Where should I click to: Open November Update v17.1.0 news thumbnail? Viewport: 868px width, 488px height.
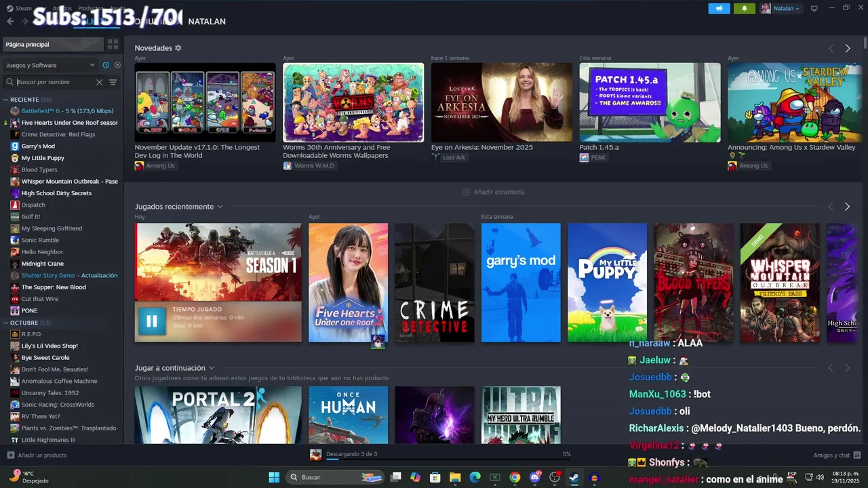pos(205,102)
